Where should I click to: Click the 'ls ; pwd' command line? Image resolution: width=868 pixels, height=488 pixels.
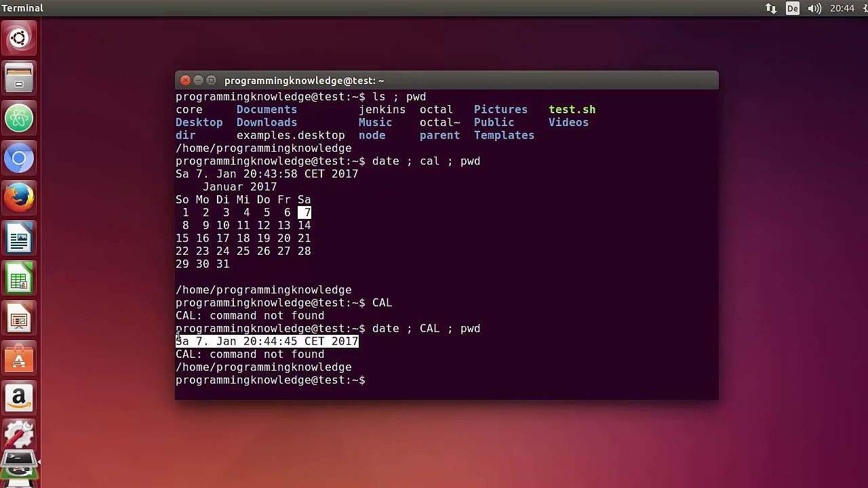pyautogui.click(x=399, y=96)
